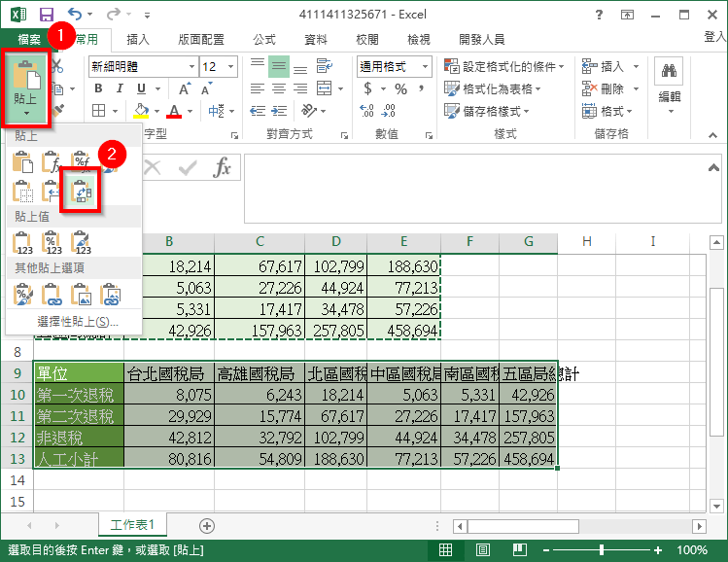Switch to the 插入 Insert tab
This screenshot has height=562, width=728.
point(138,40)
